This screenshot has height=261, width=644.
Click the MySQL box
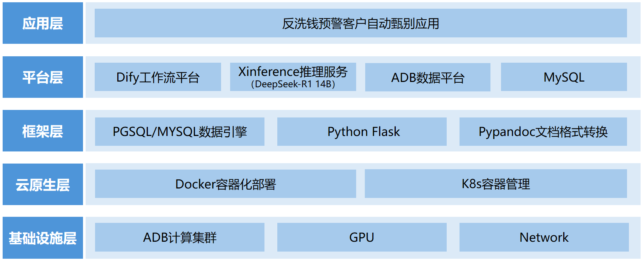tap(564, 77)
